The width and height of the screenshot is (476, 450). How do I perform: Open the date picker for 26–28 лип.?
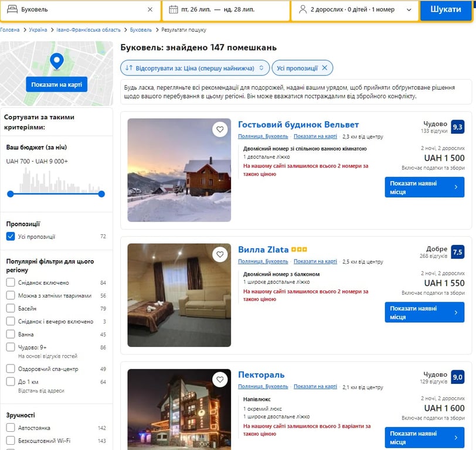click(x=226, y=10)
